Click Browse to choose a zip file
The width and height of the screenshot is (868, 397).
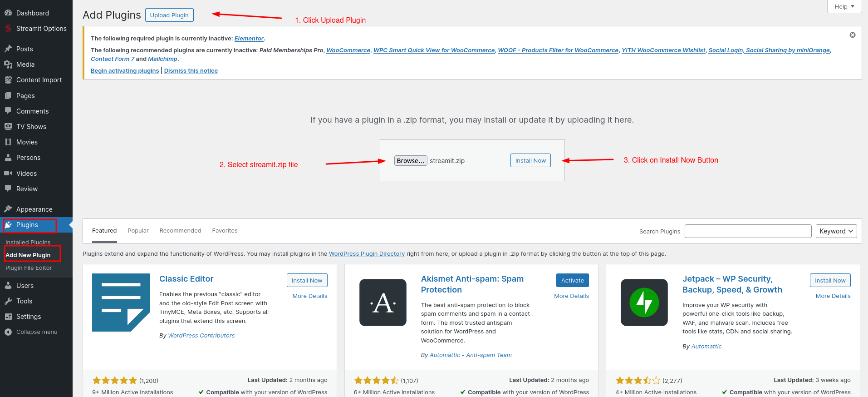(x=411, y=161)
